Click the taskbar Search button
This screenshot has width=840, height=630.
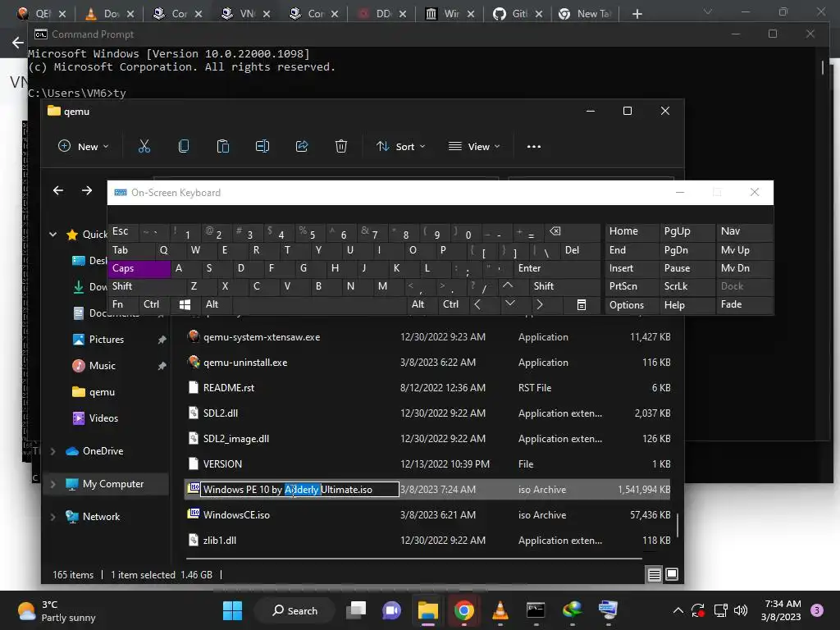294,610
